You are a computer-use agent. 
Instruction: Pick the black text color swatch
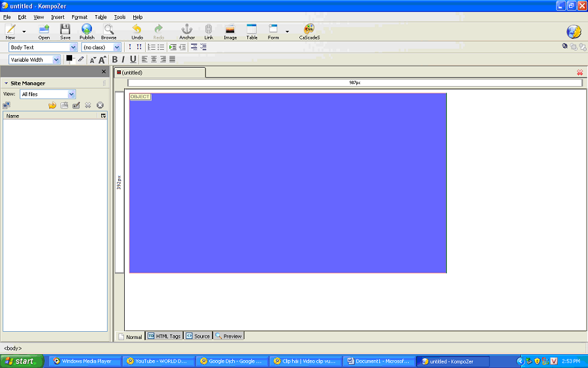(x=69, y=58)
